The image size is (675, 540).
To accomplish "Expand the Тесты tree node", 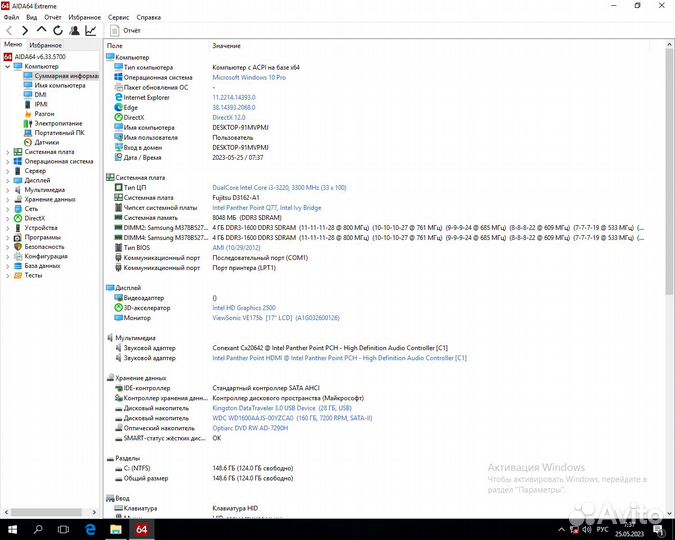I will point(7,276).
